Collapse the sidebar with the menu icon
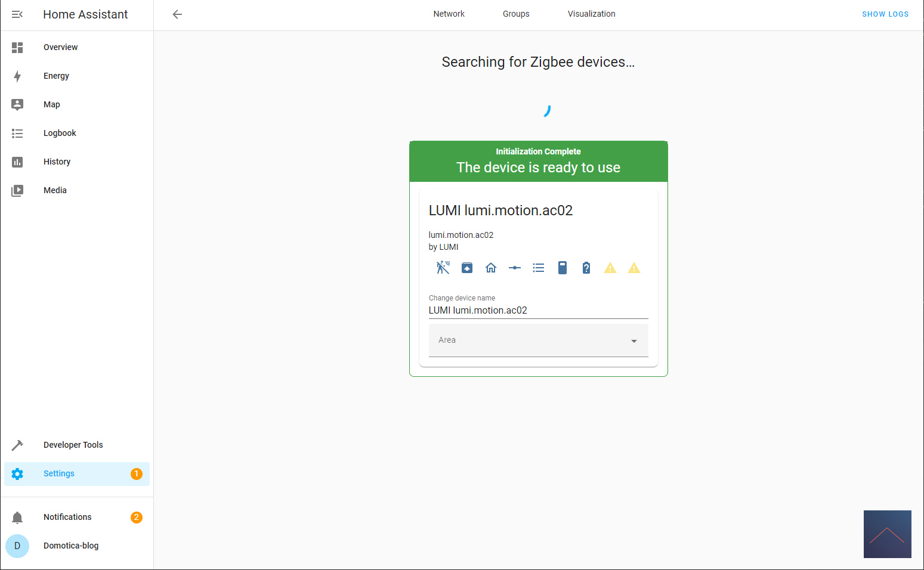 click(17, 14)
